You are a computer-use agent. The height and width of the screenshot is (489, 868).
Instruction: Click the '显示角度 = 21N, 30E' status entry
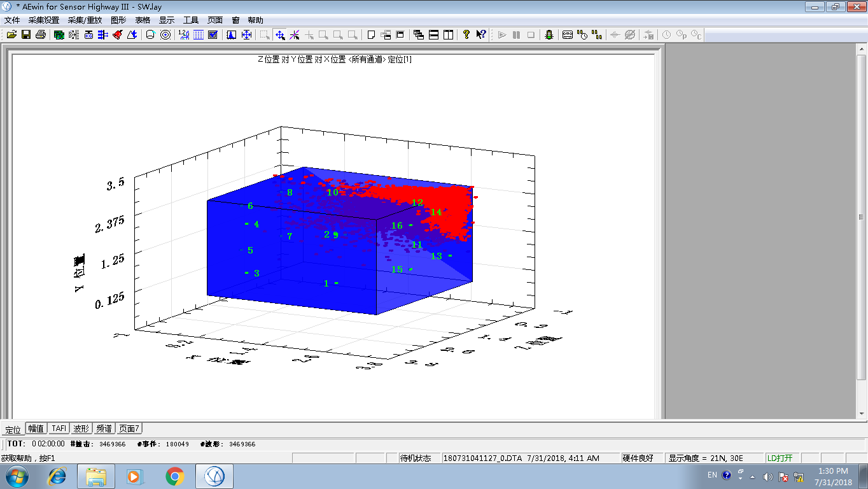pyautogui.click(x=713, y=458)
